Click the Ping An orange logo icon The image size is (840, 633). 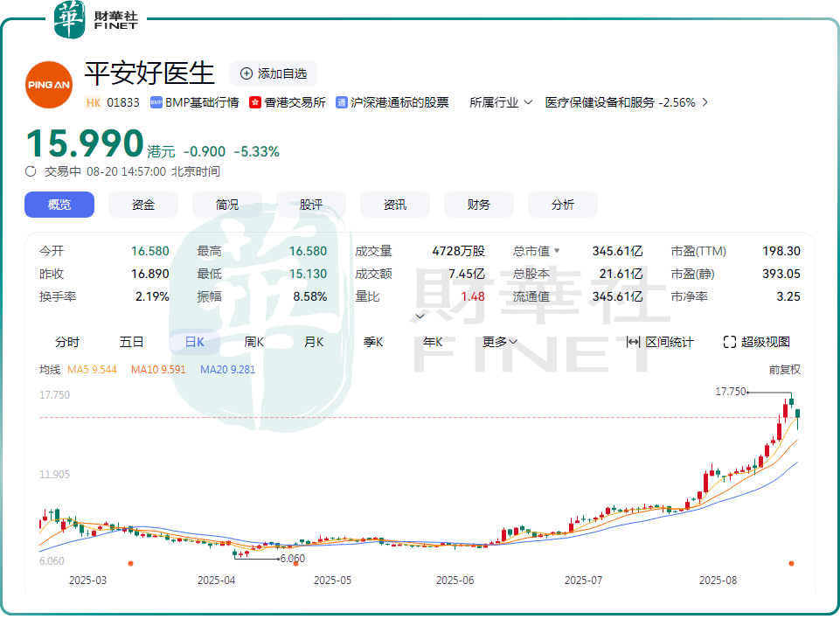coord(49,85)
